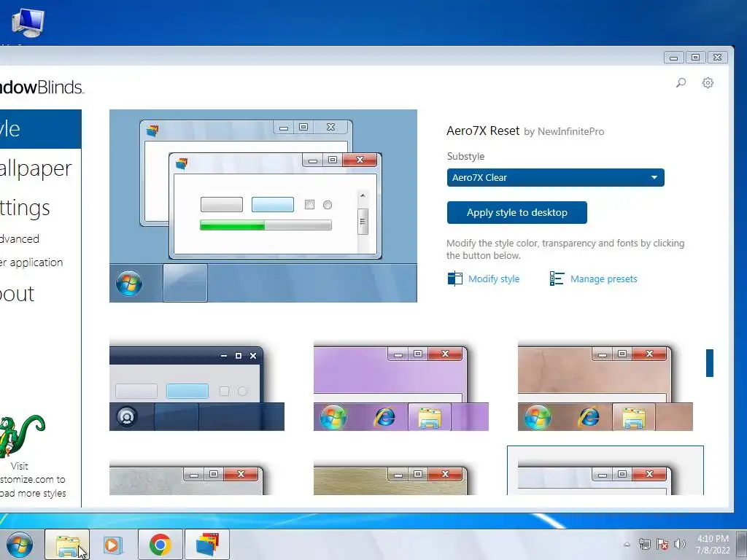The height and width of the screenshot is (560, 747).
Task: Click the large Aero7X Reset preview image
Action: pyautogui.click(x=263, y=206)
